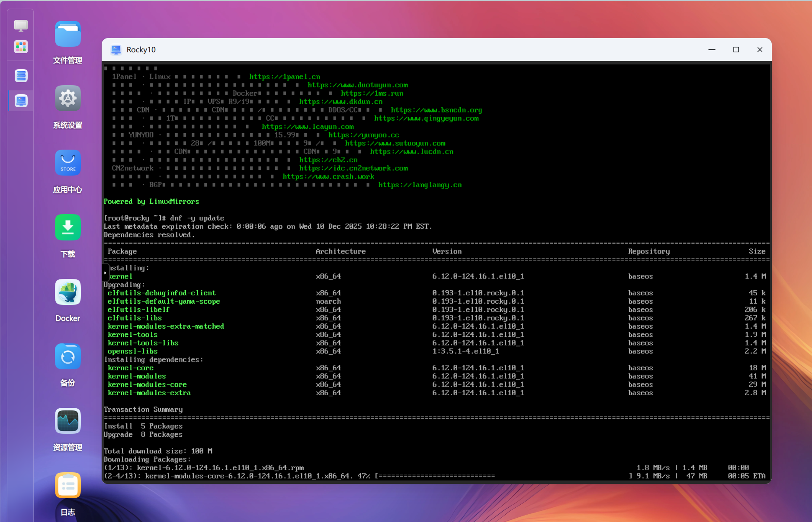Open the 备份 backup app

pos(68,357)
